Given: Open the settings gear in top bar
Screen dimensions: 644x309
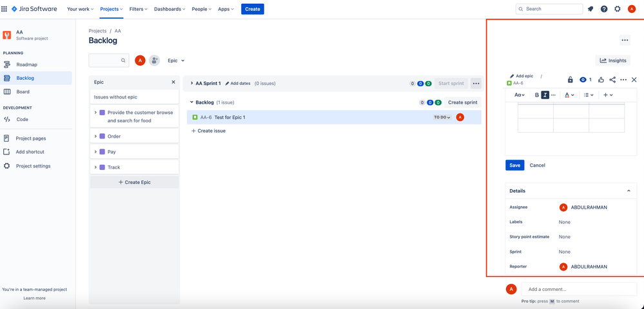Looking at the screenshot, I should [618, 9].
